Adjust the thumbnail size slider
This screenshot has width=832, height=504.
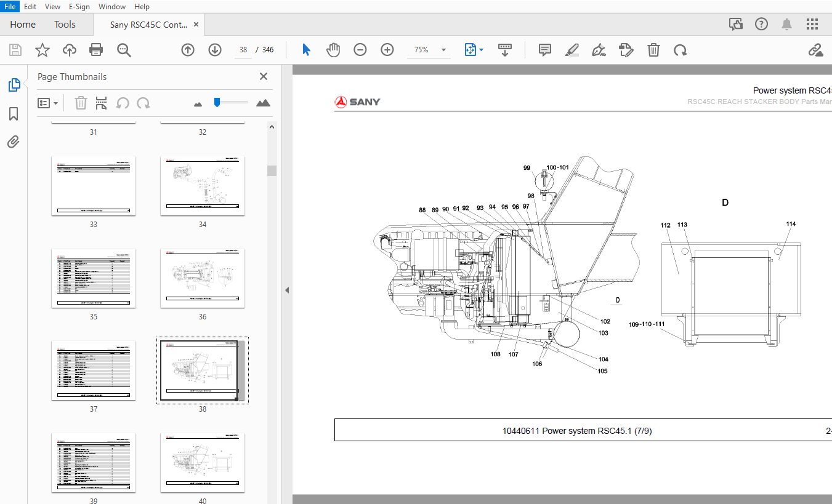pyautogui.click(x=217, y=102)
